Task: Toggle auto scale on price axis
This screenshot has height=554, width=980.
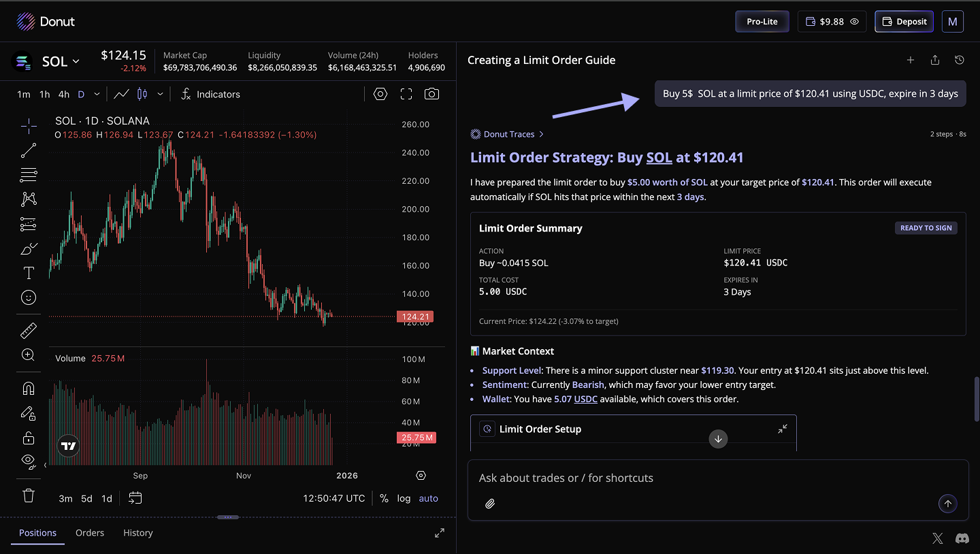Action: [x=428, y=498]
